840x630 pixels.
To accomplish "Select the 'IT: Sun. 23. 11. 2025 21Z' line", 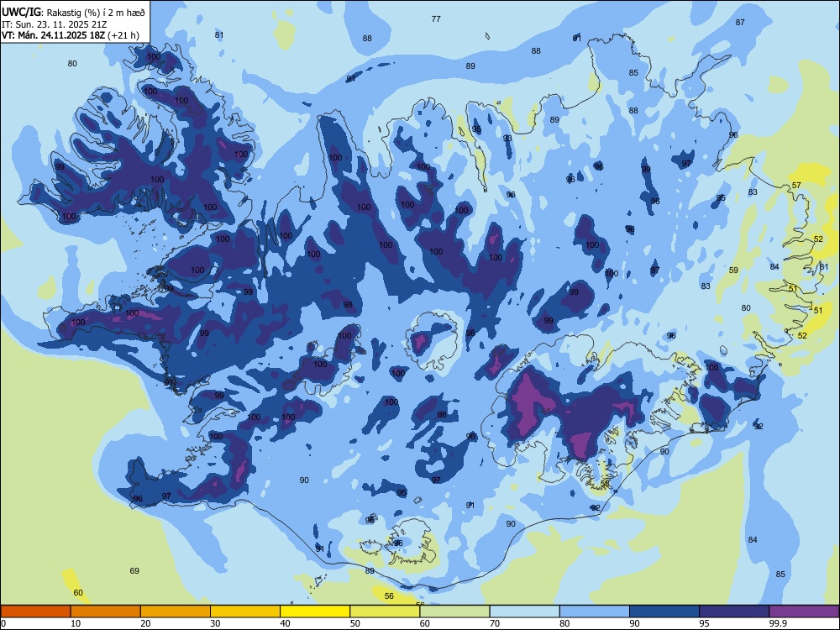I will [55, 24].
